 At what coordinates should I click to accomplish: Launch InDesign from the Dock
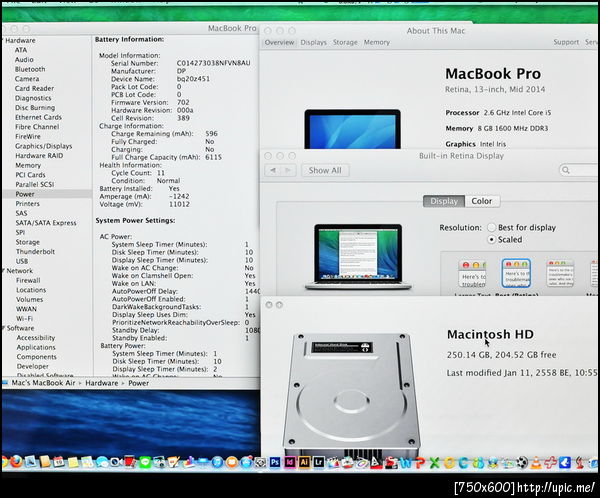[289, 462]
